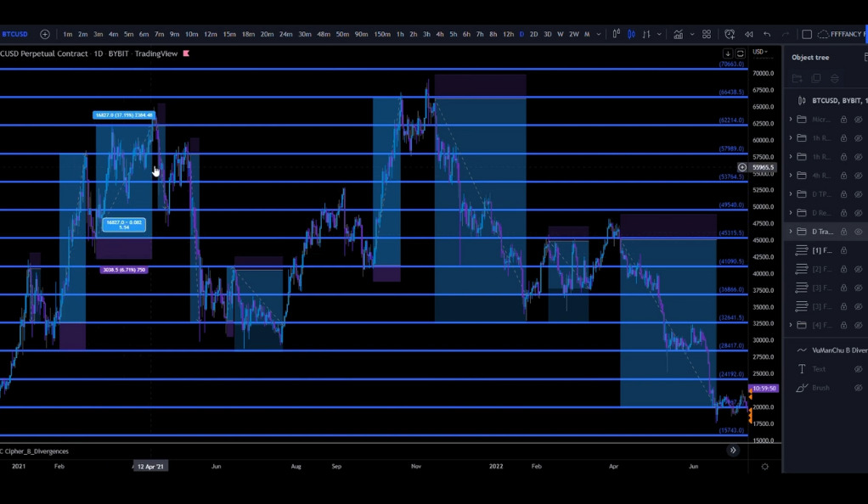Screen dimensions: 868x504
Task: Click the clone icon in Object tree toolbar
Action: point(816,79)
